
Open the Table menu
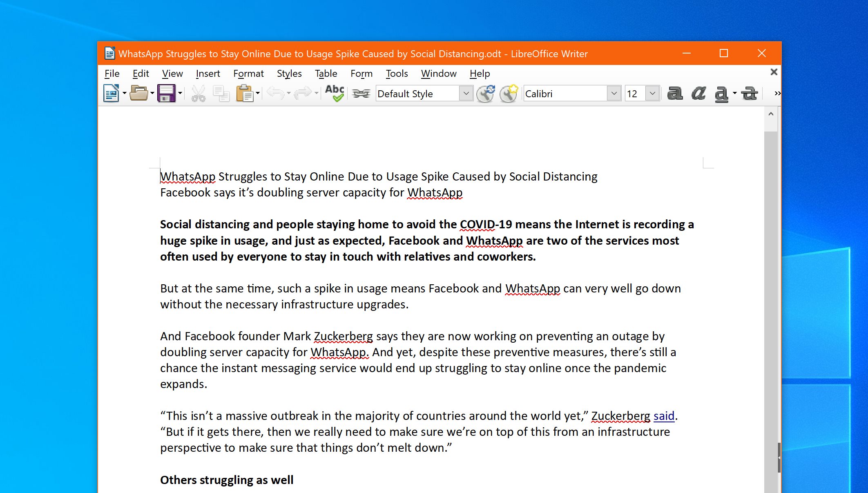(326, 74)
